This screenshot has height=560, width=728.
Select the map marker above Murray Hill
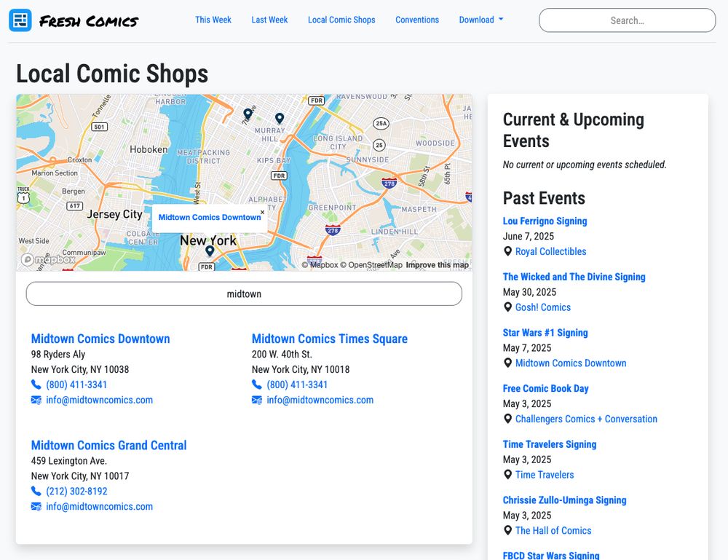click(280, 118)
